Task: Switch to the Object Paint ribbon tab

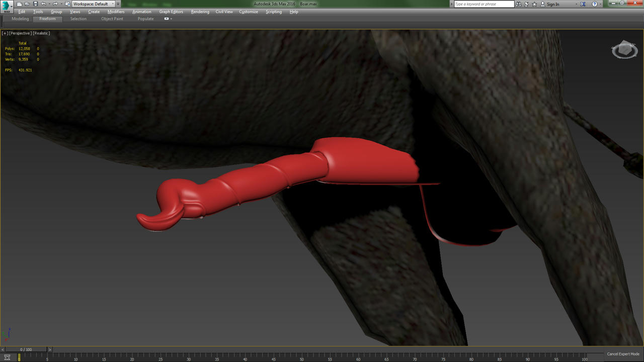Action: pyautogui.click(x=112, y=19)
